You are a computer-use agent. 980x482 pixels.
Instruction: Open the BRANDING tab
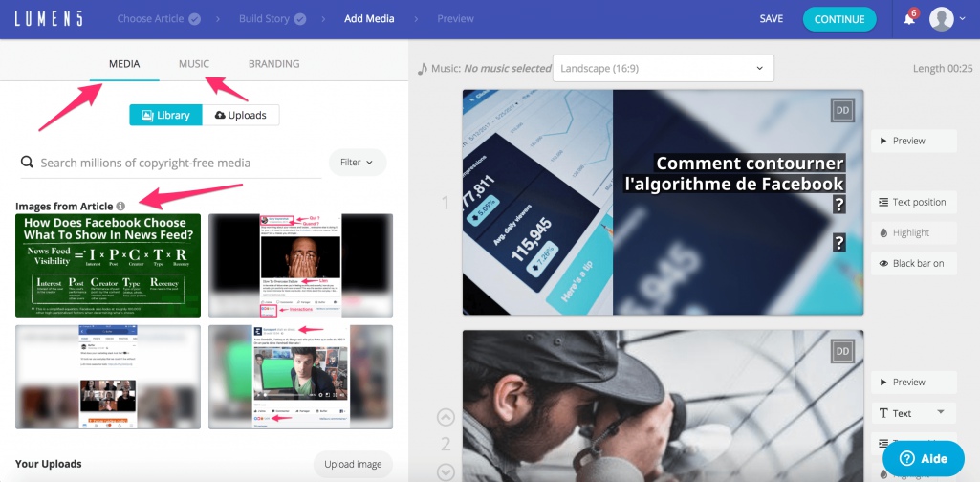click(273, 64)
